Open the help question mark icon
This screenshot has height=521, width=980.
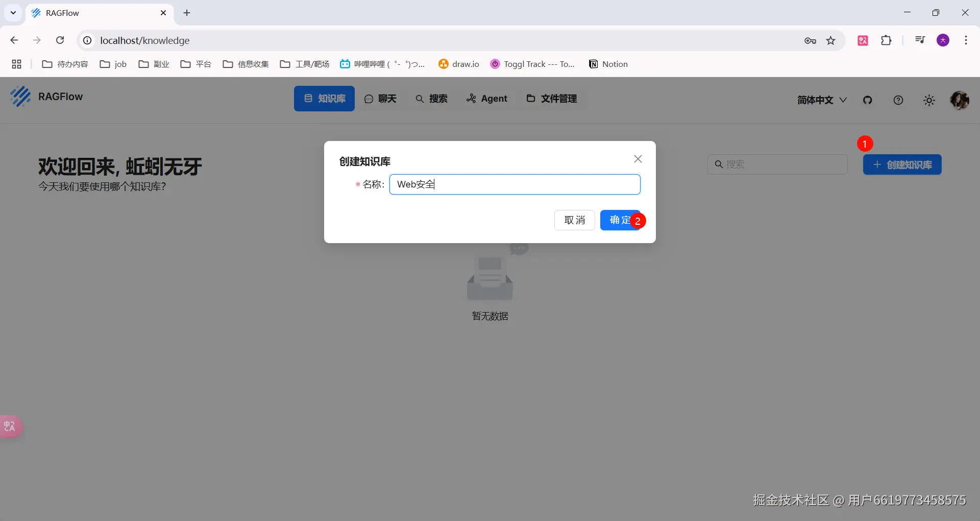[898, 100]
